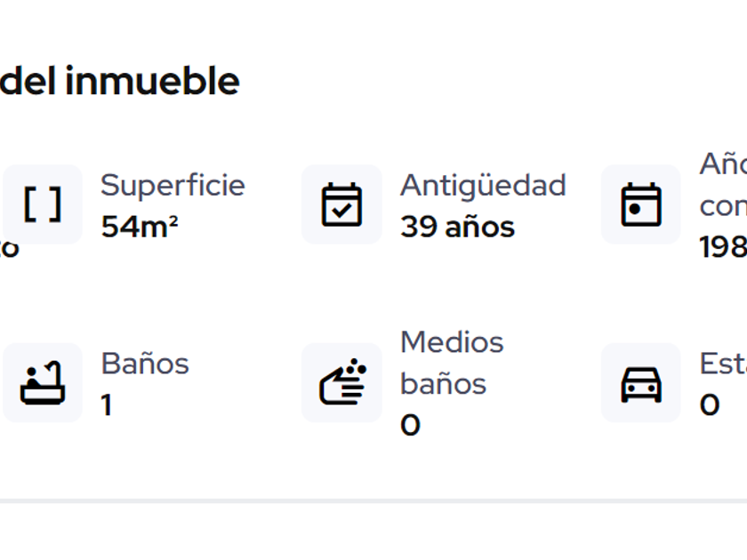Click the partially visible Estacionamiento label
747x560 pixels.
(x=722, y=363)
